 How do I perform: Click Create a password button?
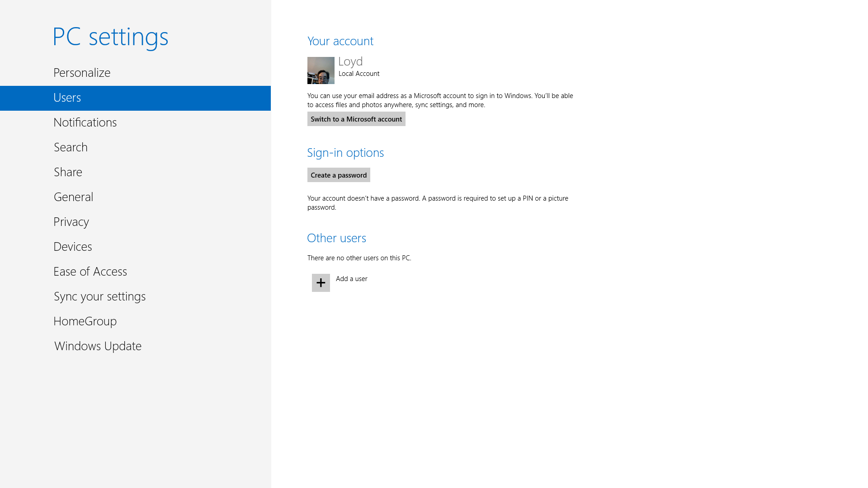pos(339,174)
